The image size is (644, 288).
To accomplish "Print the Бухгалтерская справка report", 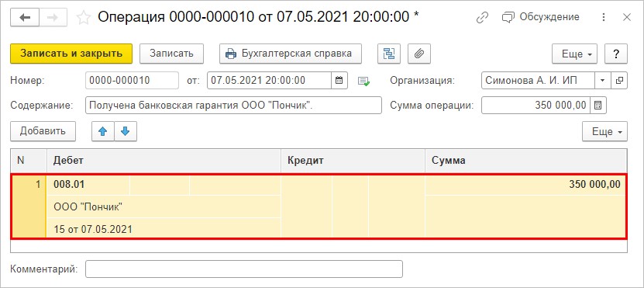I will [291, 54].
